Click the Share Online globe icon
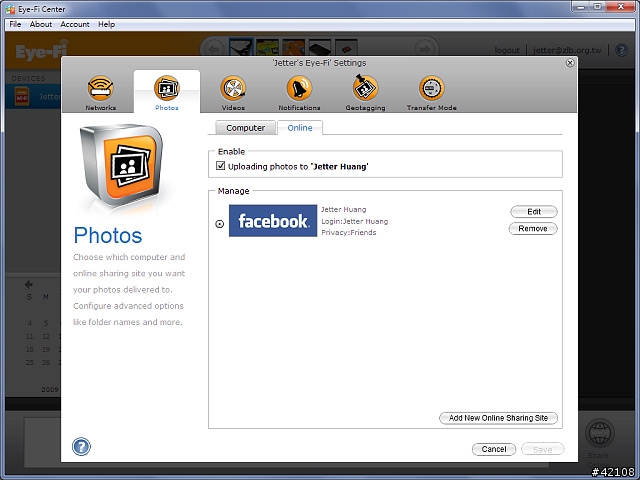 point(600,433)
